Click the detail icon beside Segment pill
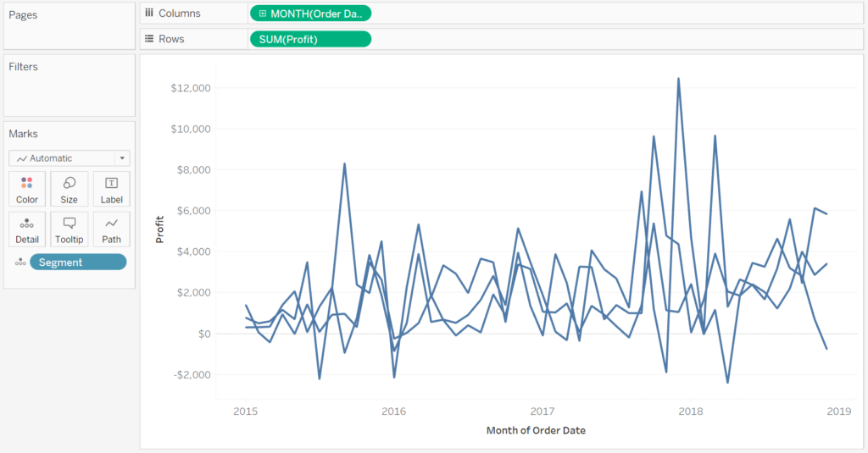The image size is (868, 453). [20, 262]
